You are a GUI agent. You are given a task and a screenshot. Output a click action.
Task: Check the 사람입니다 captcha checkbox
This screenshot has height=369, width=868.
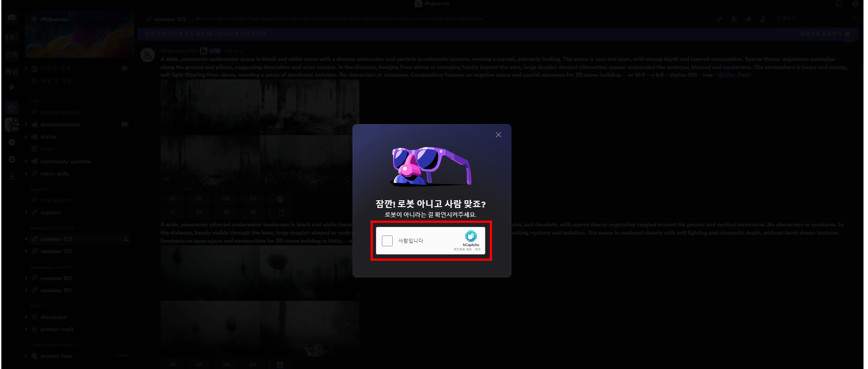pyautogui.click(x=387, y=241)
